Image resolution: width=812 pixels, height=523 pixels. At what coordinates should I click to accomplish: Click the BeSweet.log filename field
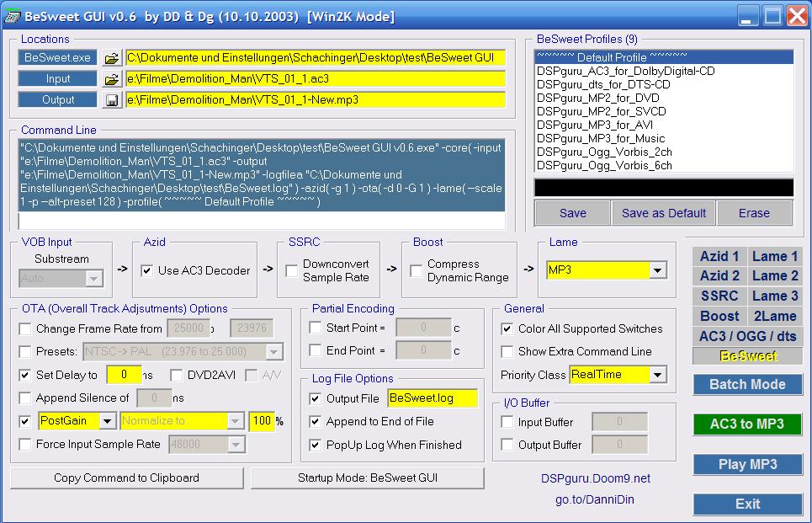click(x=433, y=398)
